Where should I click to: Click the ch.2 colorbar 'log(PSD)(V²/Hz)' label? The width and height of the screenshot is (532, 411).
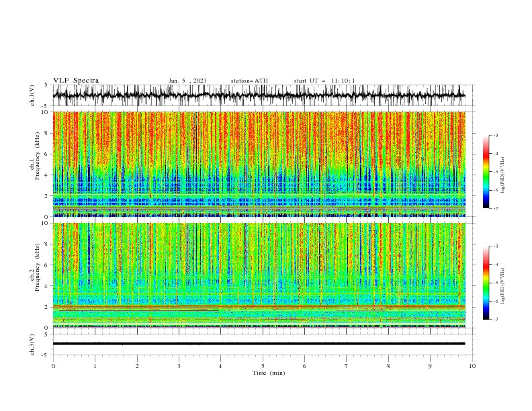pyautogui.click(x=502, y=285)
